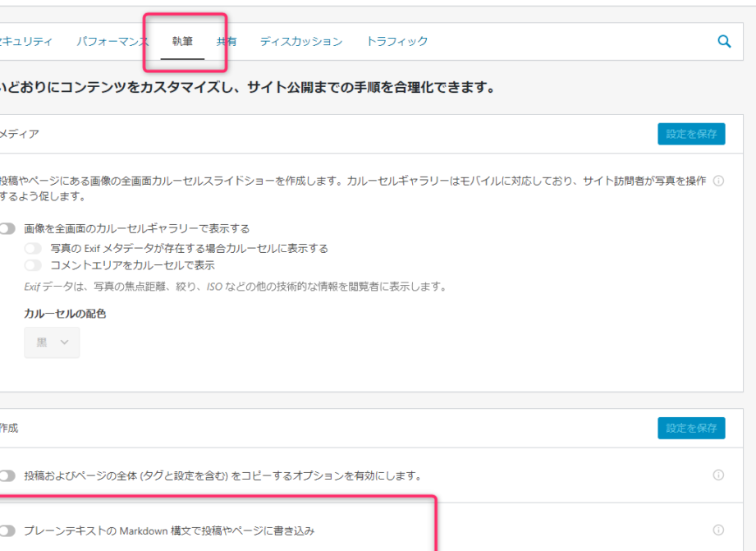Open the トラフィック tab
Viewport: 756px width, 551px height.
398,40
